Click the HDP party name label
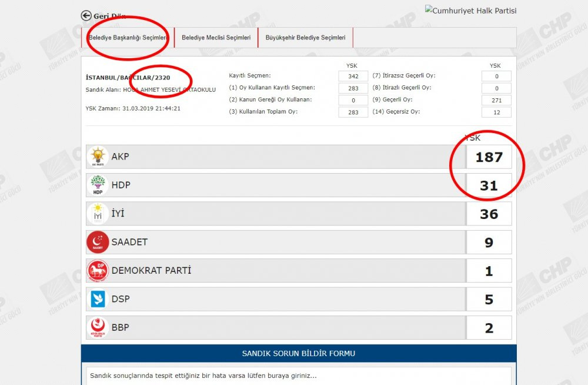Viewport: 588px width, 385px height. point(121,185)
